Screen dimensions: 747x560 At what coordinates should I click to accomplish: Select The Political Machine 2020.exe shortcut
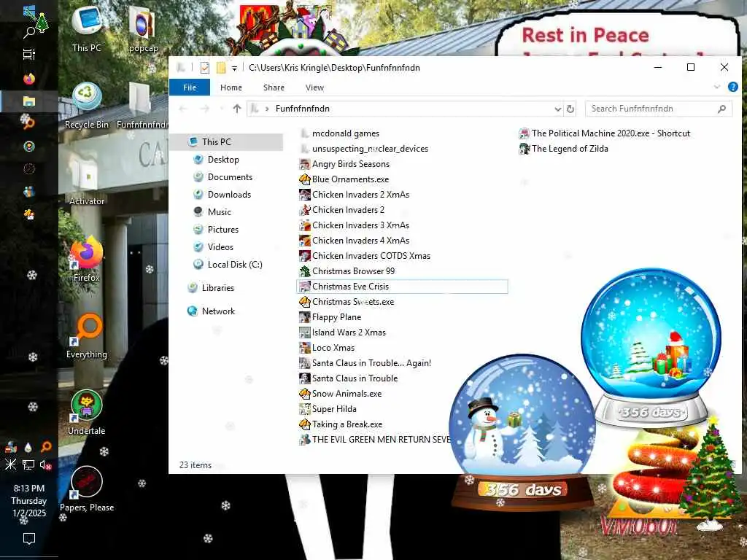(x=605, y=133)
